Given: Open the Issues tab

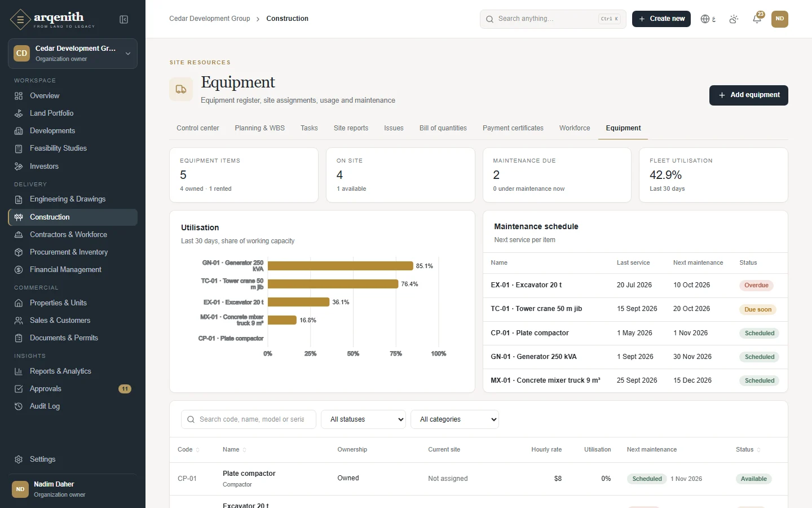Looking at the screenshot, I should pos(394,128).
